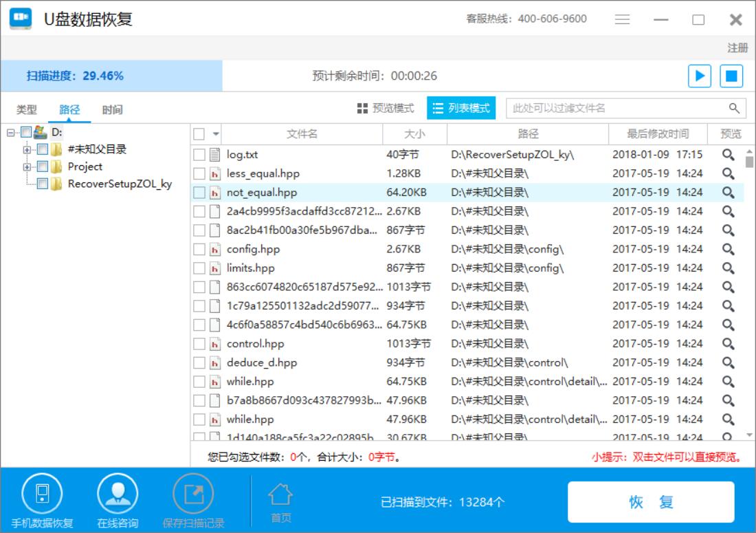The width and height of the screenshot is (756, 533).
Task: Open online consultation icon
Action: [118, 494]
